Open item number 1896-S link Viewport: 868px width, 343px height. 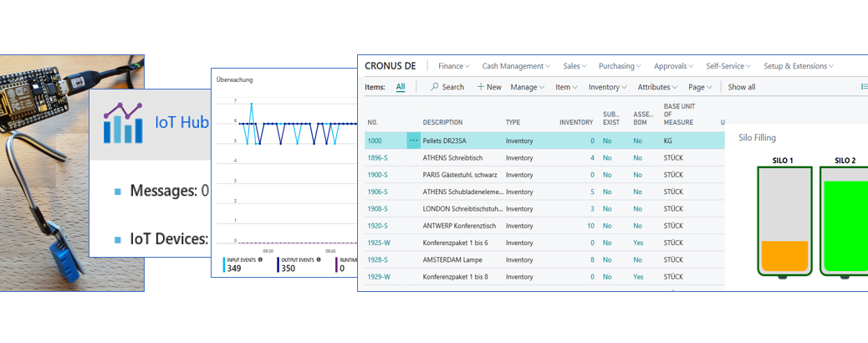[x=377, y=158]
